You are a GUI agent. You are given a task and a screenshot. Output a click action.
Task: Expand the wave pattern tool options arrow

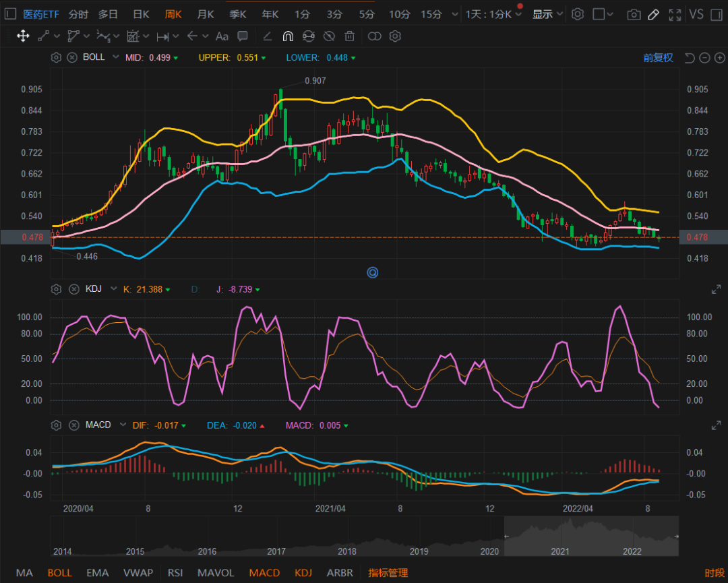point(116,36)
